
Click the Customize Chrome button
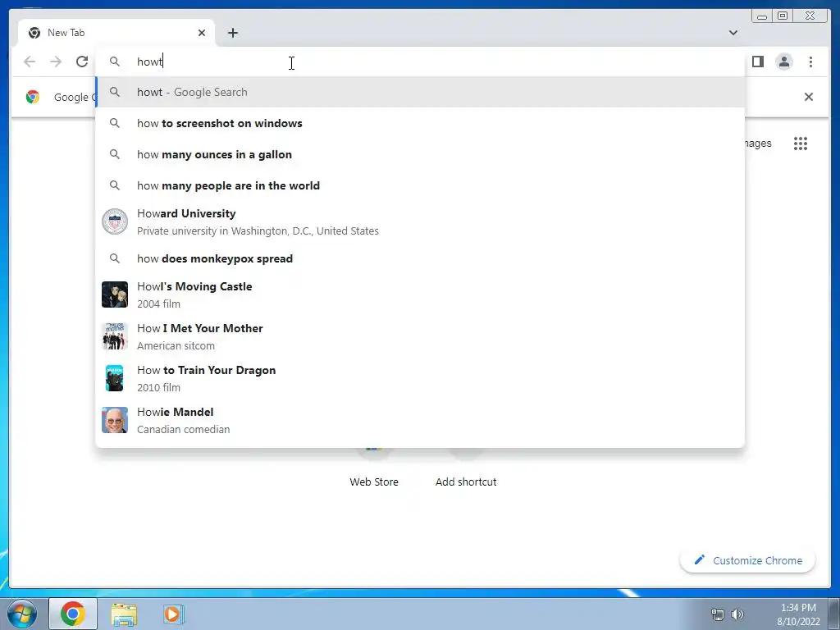[748, 560]
